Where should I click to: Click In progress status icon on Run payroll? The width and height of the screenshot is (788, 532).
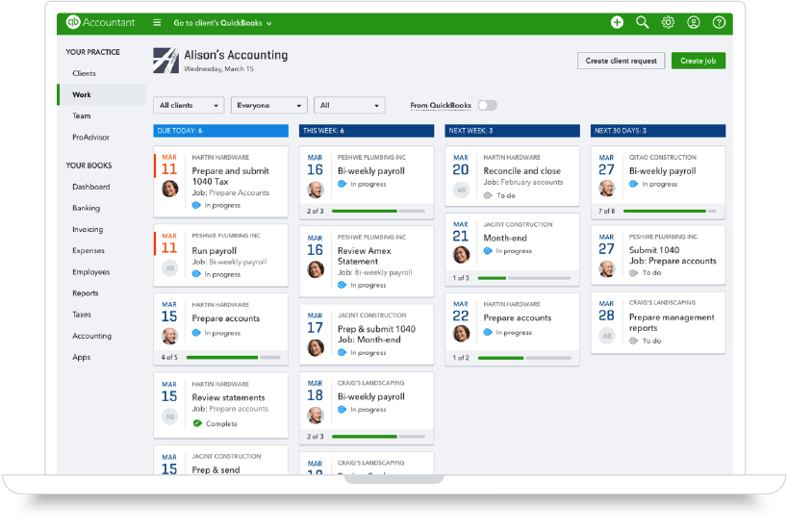[196, 274]
